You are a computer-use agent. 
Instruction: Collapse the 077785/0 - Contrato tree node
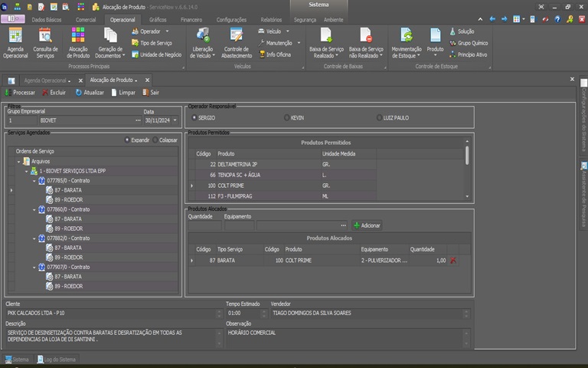34,182
